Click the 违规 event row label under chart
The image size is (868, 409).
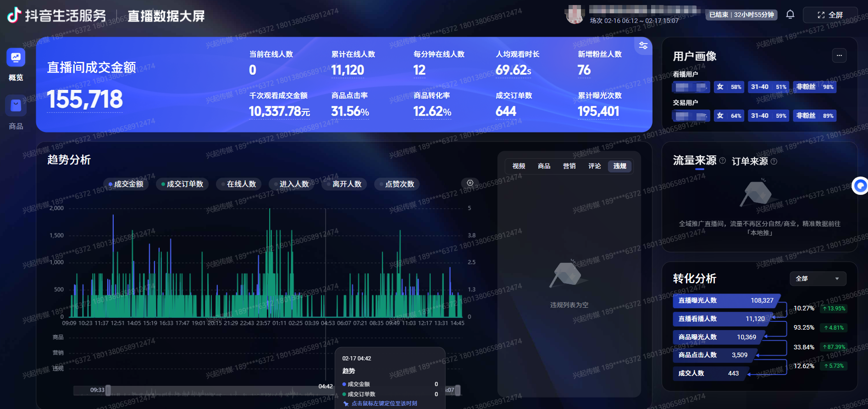tap(58, 369)
